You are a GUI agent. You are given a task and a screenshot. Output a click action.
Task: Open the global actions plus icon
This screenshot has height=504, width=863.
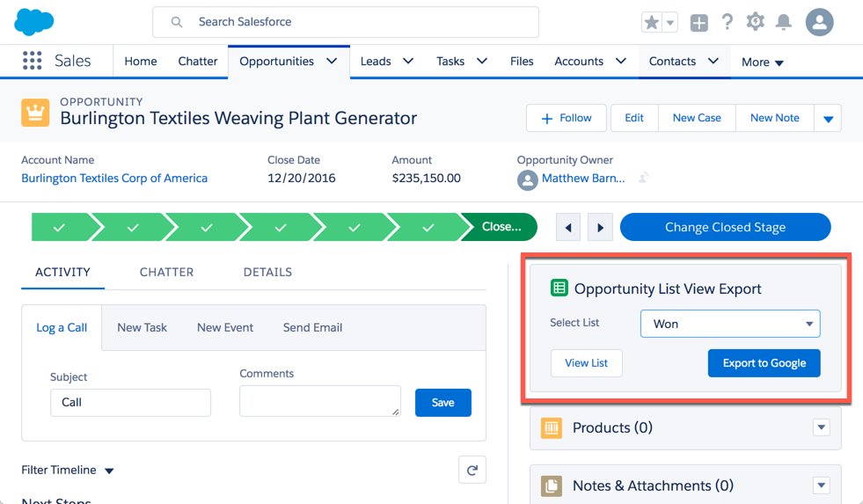pyautogui.click(x=699, y=23)
